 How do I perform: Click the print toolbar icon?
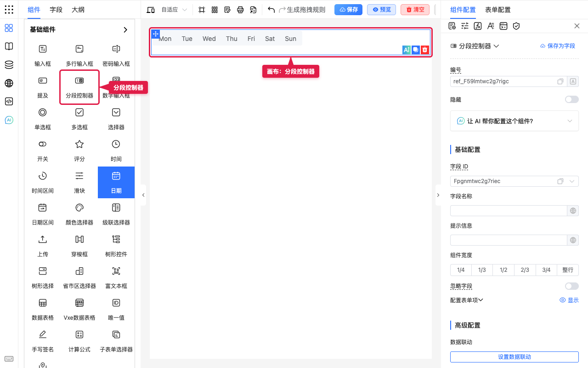pos(240,10)
